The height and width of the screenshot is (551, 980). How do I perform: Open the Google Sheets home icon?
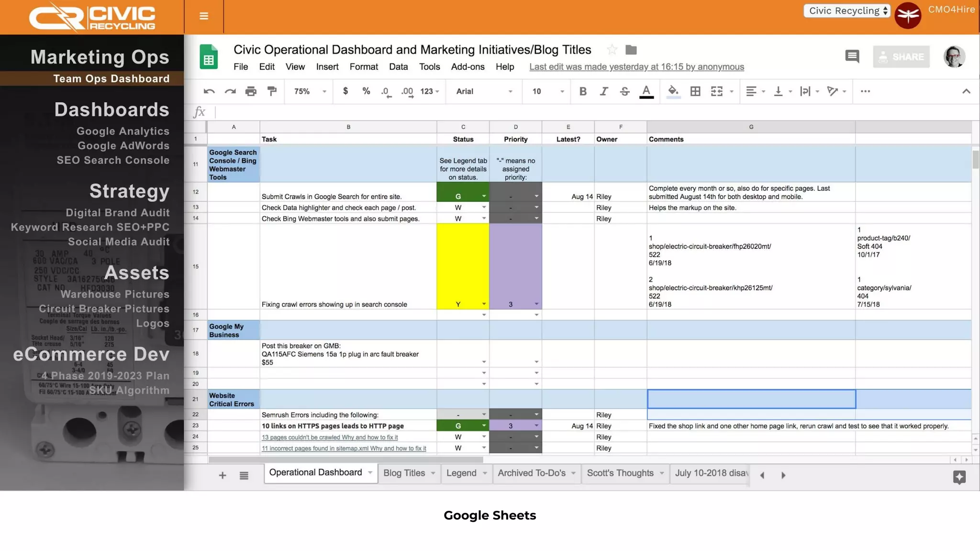tap(209, 57)
